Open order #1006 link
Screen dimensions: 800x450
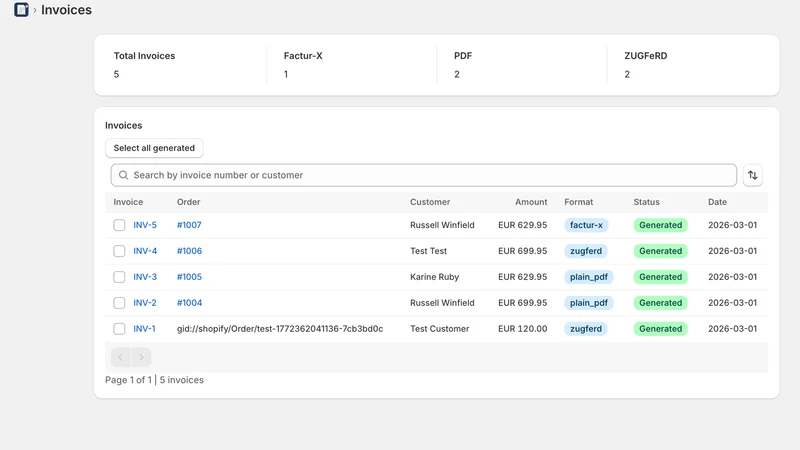pos(189,251)
